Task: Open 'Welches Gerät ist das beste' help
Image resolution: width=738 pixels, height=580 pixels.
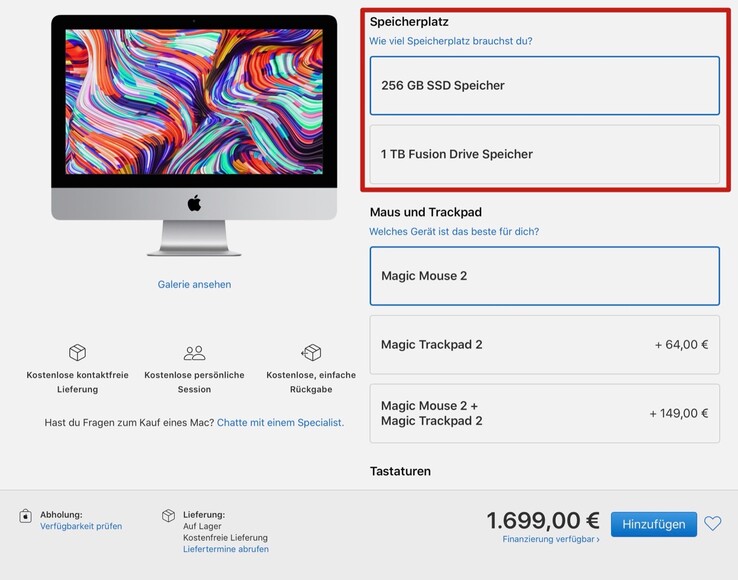Action: (454, 231)
